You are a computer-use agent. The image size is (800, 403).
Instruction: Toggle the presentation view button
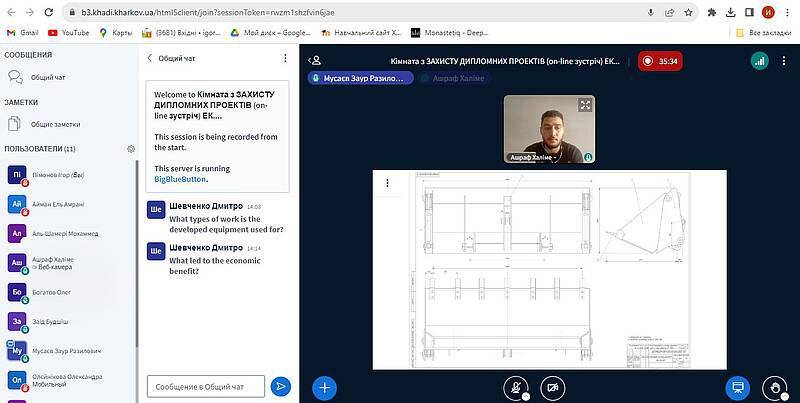tap(737, 386)
